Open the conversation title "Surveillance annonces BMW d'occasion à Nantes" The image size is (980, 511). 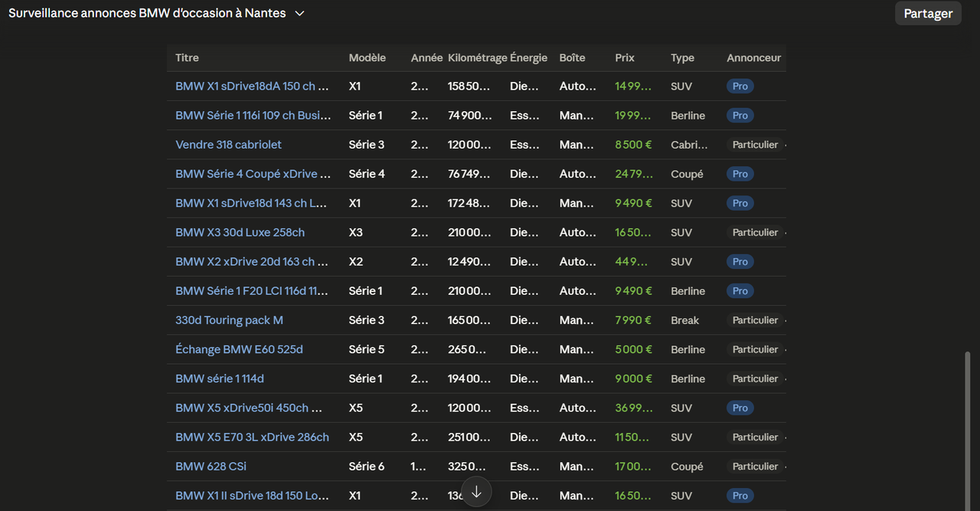point(147,14)
